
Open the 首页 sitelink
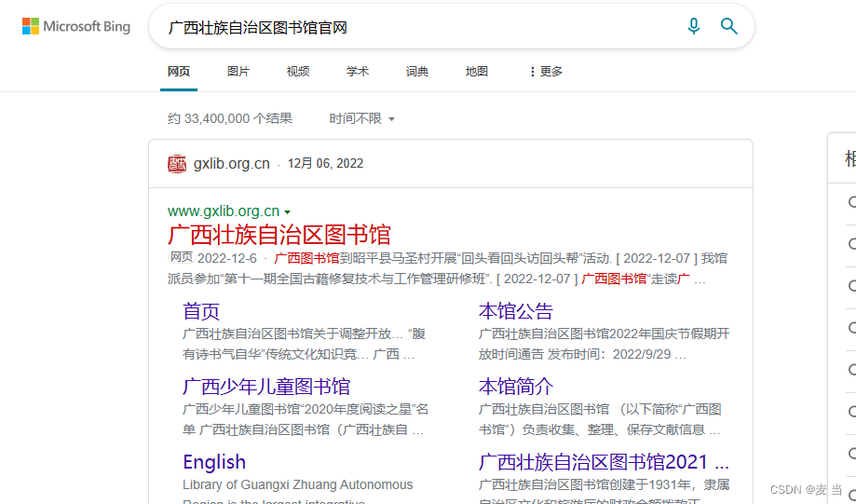click(x=201, y=311)
